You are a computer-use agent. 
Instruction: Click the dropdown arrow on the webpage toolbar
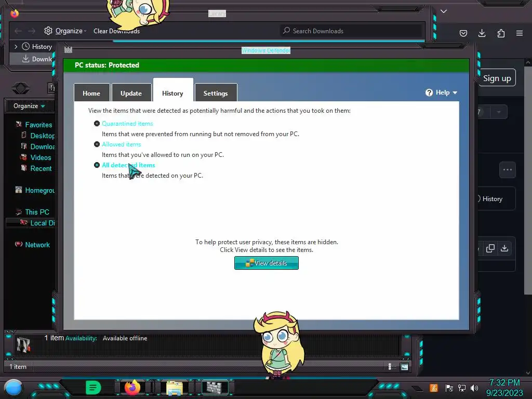tap(498, 112)
